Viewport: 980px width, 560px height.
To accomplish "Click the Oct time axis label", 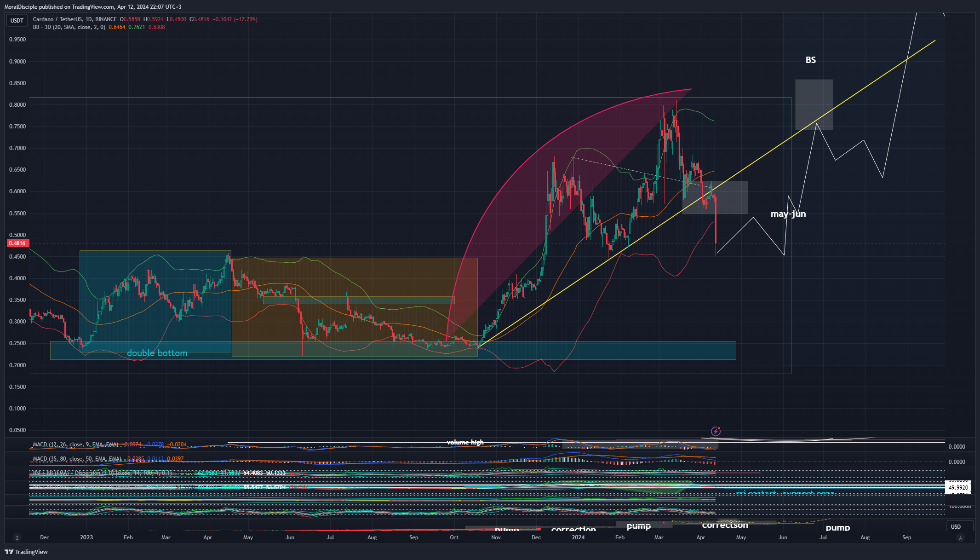I will coord(454,537).
